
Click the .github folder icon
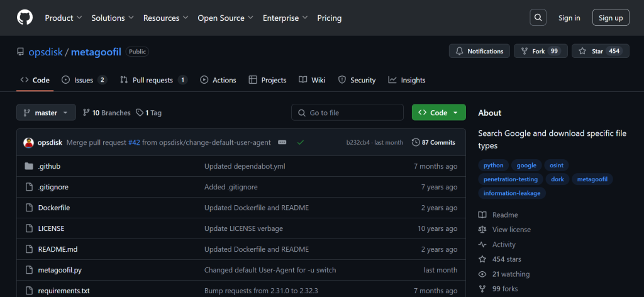(29, 166)
